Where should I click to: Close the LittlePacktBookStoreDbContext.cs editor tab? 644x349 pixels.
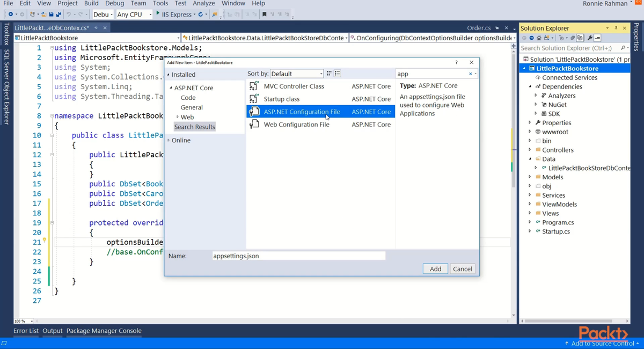click(x=105, y=27)
